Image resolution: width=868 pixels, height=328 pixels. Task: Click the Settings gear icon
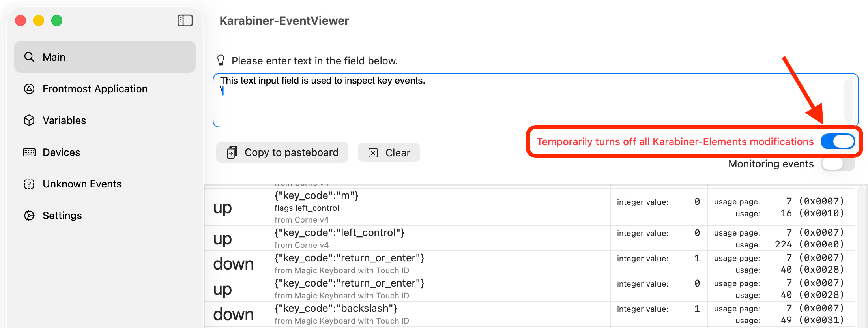click(29, 216)
